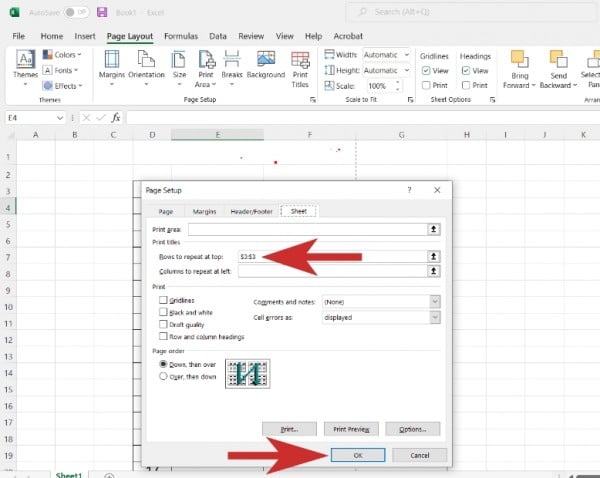Screen dimensions: 600x478
Task: Open the Height Automatic dropdown
Action: click(407, 70)
